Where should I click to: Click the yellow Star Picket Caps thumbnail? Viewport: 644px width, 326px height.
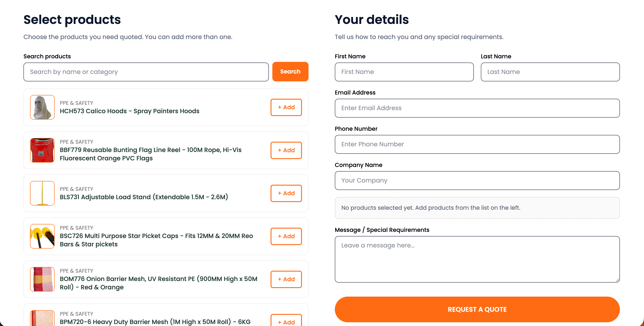point(42,236)
